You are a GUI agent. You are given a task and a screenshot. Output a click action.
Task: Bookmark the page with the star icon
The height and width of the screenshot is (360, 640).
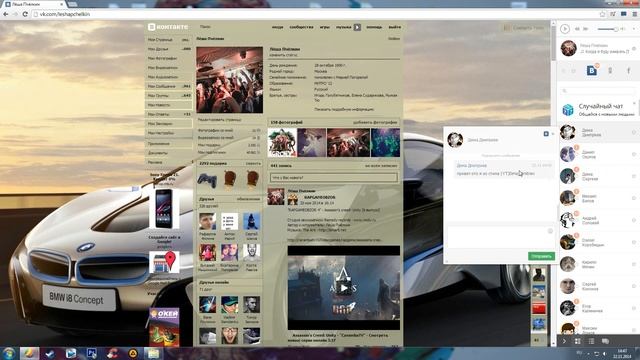pyautogui.click(x=602, y=14)
